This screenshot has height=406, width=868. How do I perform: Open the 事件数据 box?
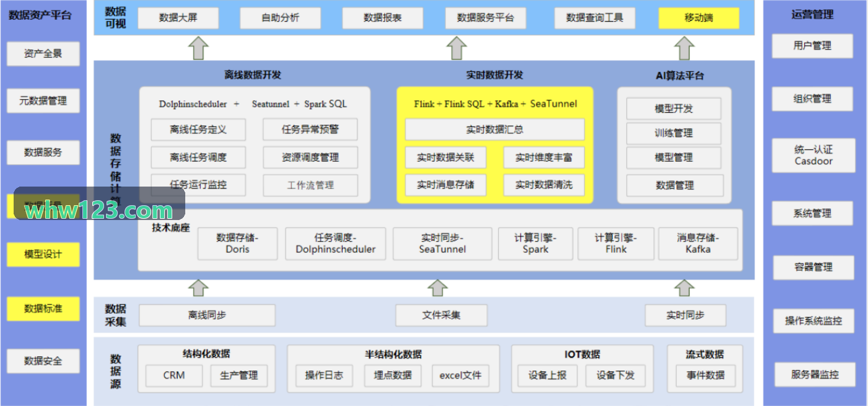706,376
